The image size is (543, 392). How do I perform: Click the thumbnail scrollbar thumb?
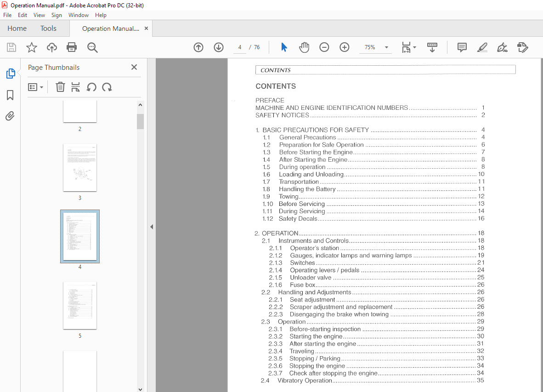pos(140,121)
